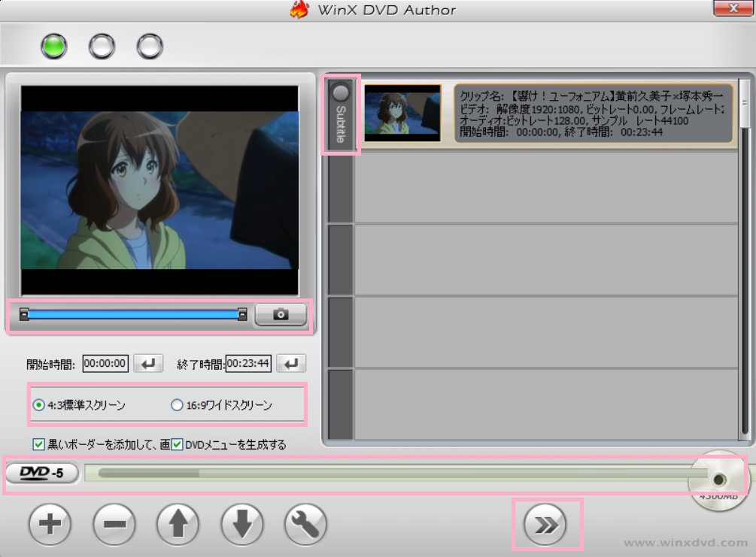The image size is (756, 557).
Task: Click the third step circle indicator
Action: [150, 47]
